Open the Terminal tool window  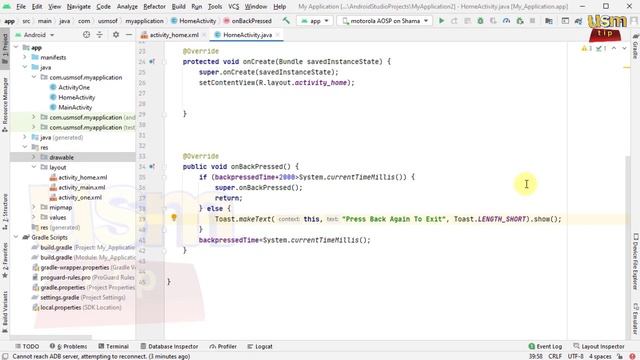click(113, 346)
